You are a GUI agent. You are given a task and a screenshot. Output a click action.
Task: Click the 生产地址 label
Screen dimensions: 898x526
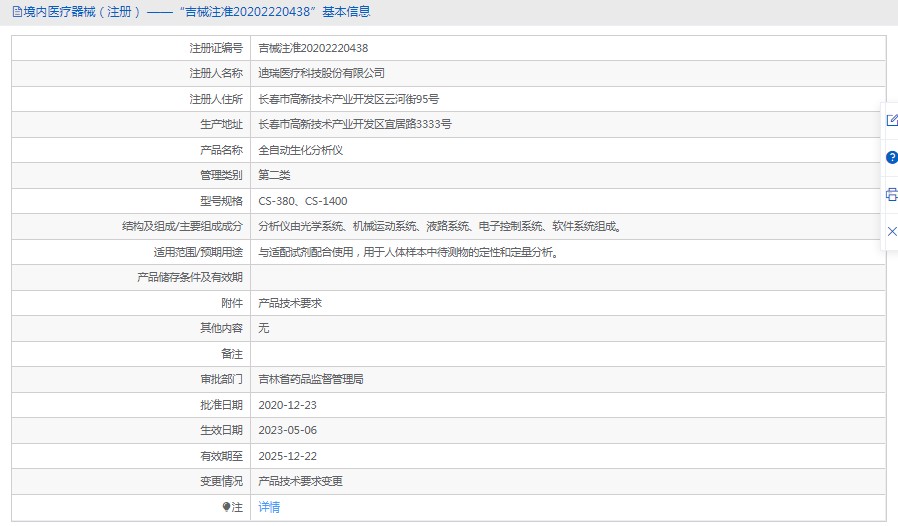(221, 124)
